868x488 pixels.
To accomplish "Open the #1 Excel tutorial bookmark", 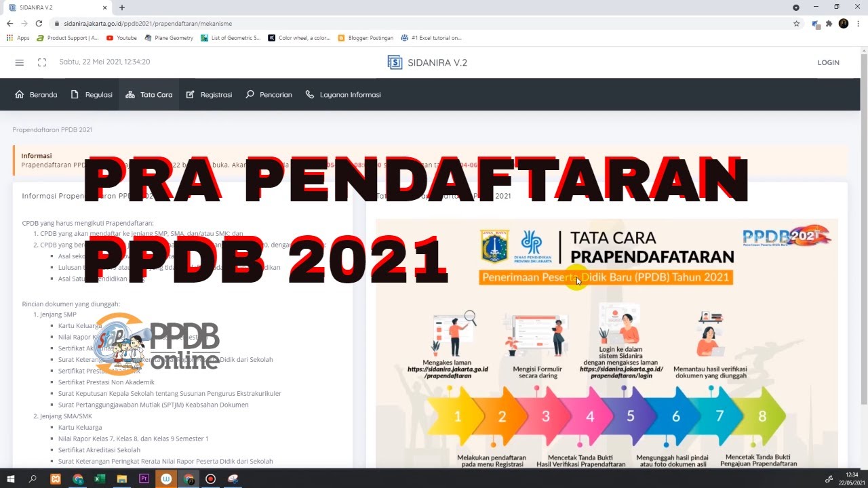I will 431,38.
